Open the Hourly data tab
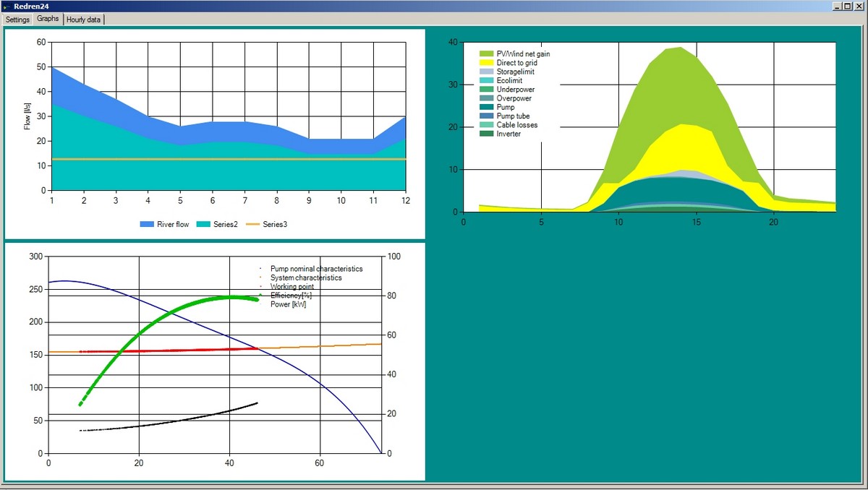This screenshot has height=490, width=868. point(83,20)
